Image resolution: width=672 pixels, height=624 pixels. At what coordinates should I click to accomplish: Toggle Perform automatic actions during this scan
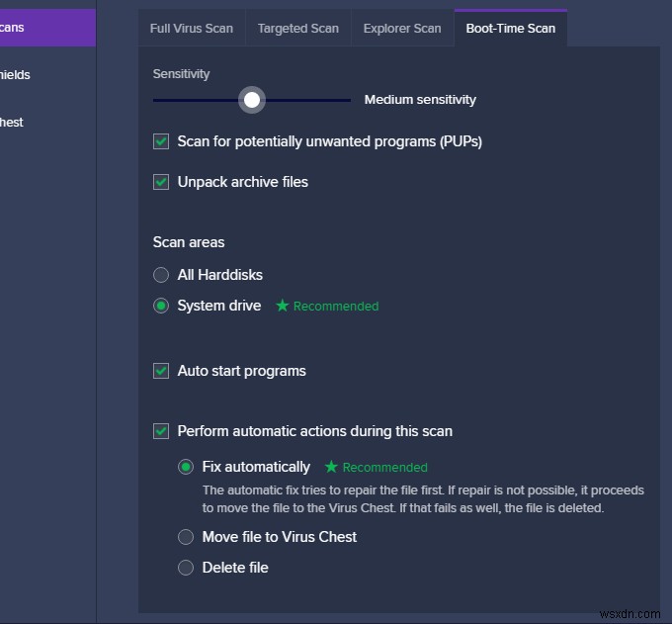161,431
